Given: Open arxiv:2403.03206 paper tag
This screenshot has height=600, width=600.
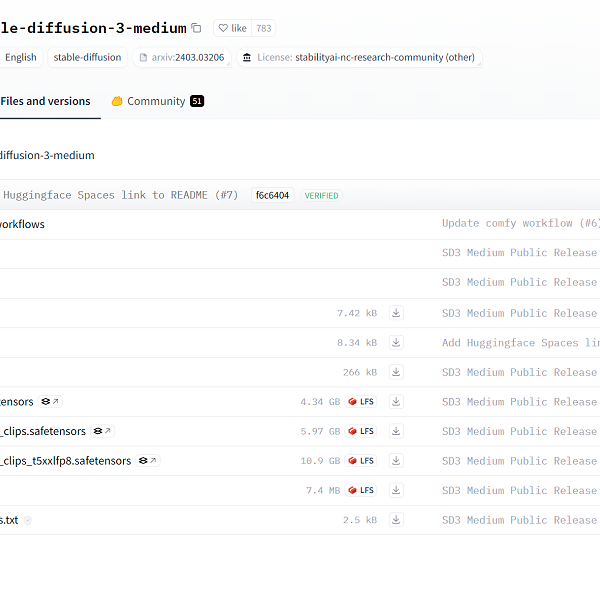Looking at the screenshot, I should point(182,57).
